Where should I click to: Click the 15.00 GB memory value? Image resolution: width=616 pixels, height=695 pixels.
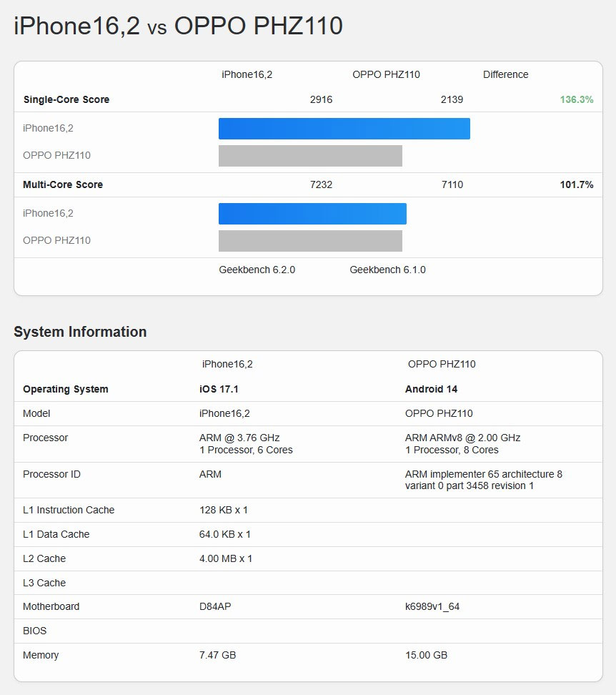pyautogui.click(x=426, y=655)
